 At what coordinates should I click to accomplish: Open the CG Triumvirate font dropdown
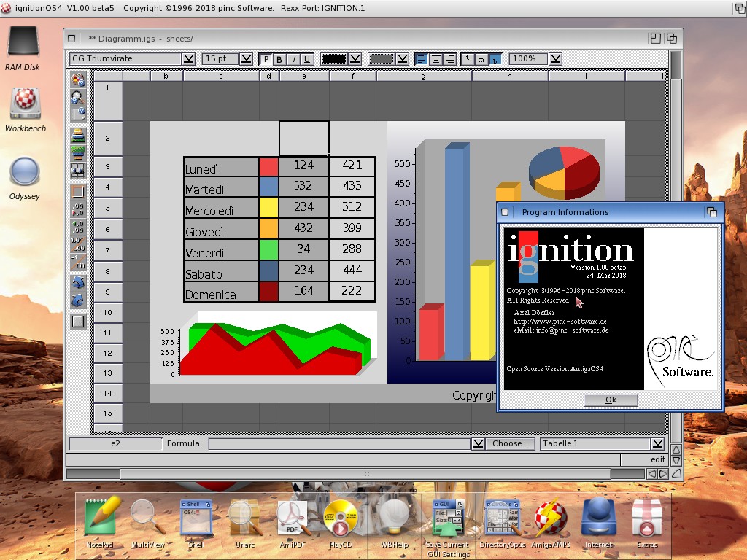coord(188,58)
